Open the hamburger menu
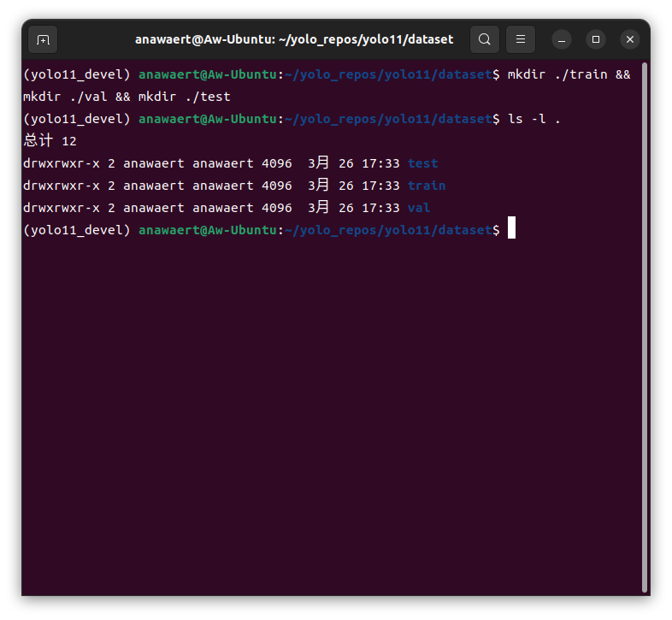Screen dimensions: 672x620 pos(520,39)
